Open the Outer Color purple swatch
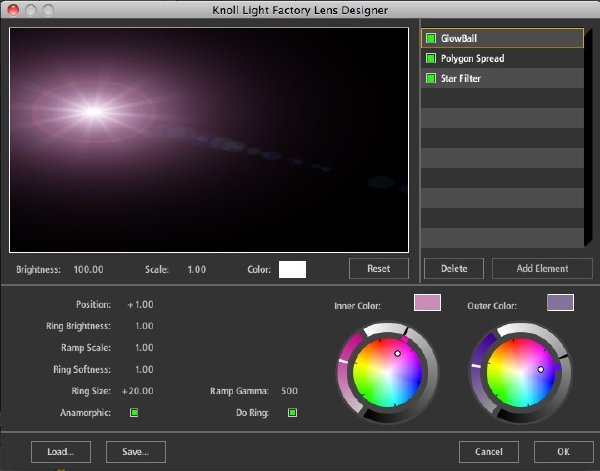This screenshot has height=471, width=600. click(x=560, y=303)
